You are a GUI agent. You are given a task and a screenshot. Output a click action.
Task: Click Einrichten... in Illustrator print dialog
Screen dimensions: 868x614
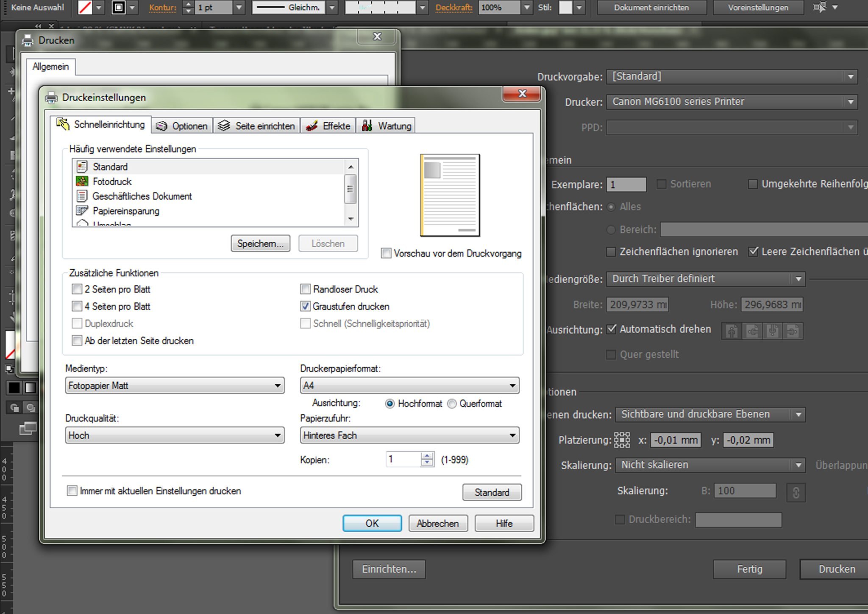tap(389, 569)
